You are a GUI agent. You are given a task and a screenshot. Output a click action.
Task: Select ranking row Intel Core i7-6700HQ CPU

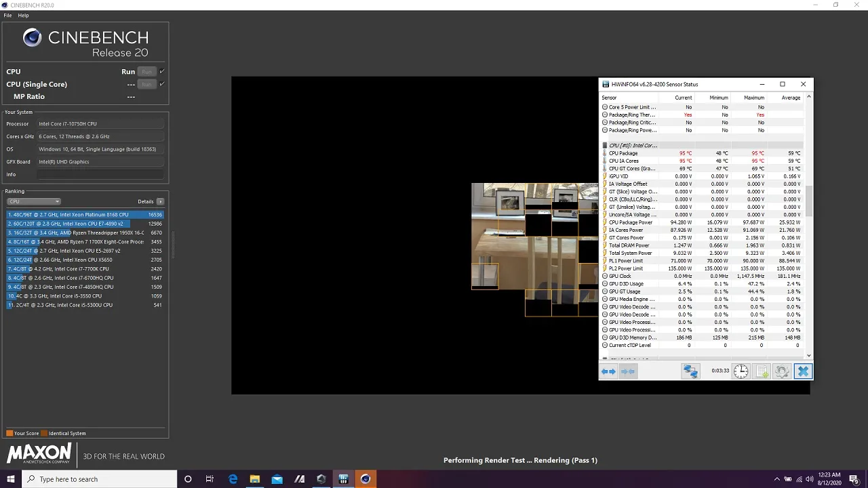click(x=85, y=278)
